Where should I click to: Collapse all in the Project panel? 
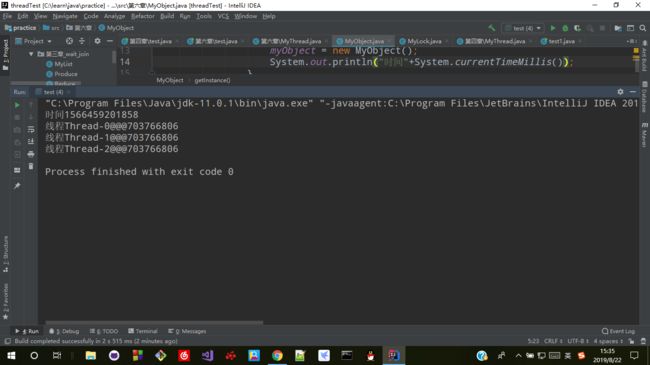pyautogui.click(x=82, y=41)
